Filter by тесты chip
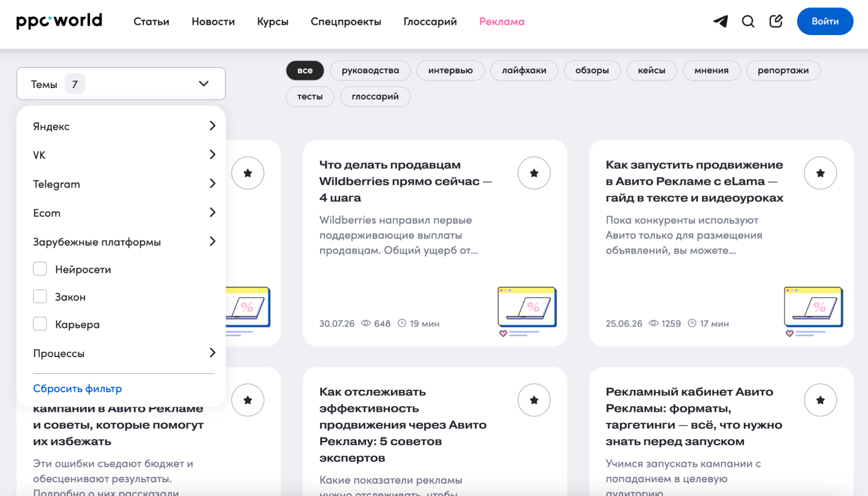Screen dimensions: 868x496 [310, 96]
